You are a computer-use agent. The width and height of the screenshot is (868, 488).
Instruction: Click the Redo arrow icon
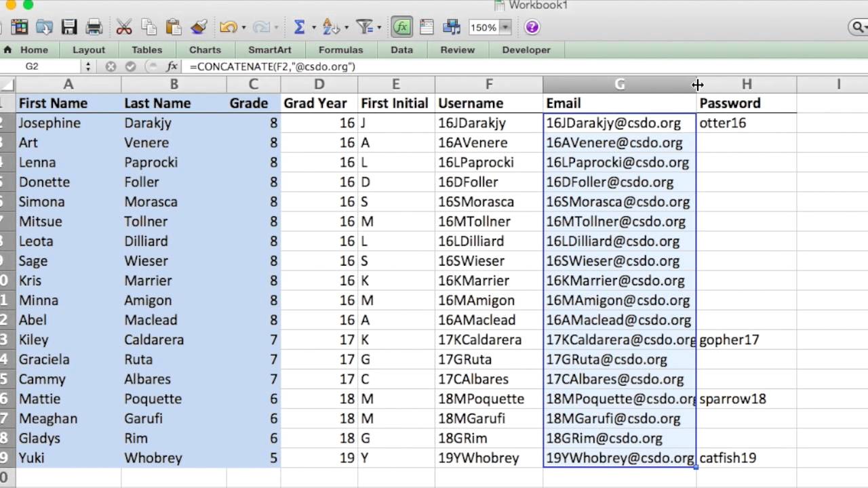pyautogui.click(x=260, y=27)
